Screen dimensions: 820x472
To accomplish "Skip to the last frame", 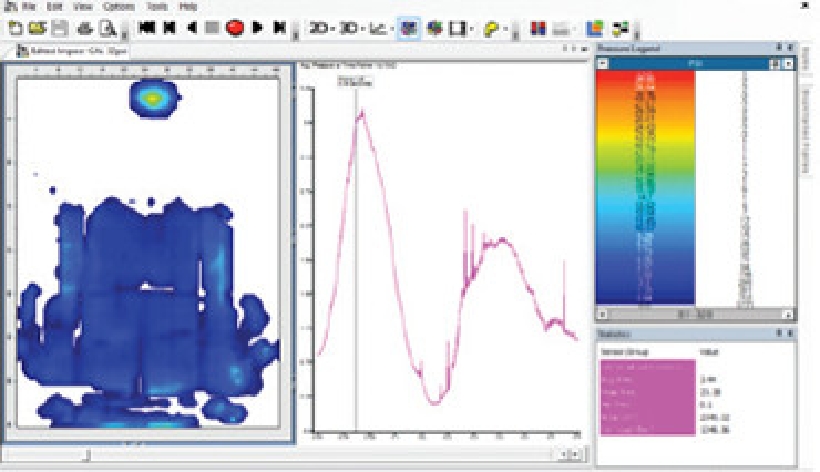I will pos(278,27).
